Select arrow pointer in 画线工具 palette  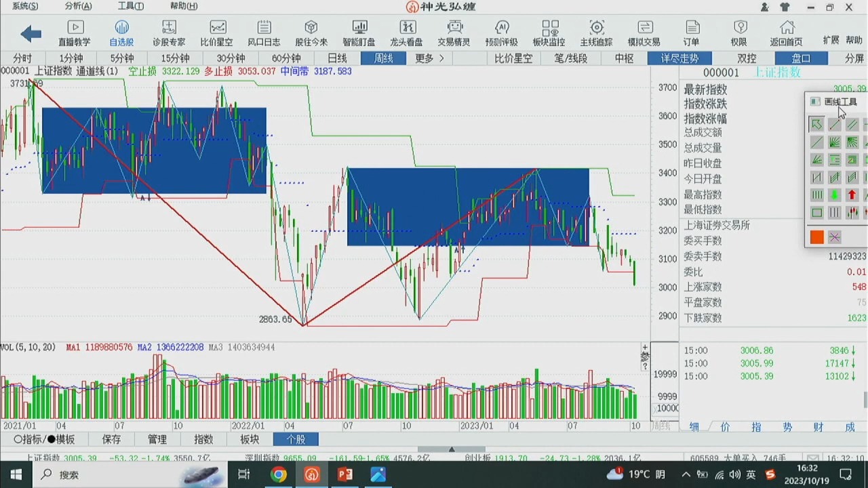coord(816,125)
